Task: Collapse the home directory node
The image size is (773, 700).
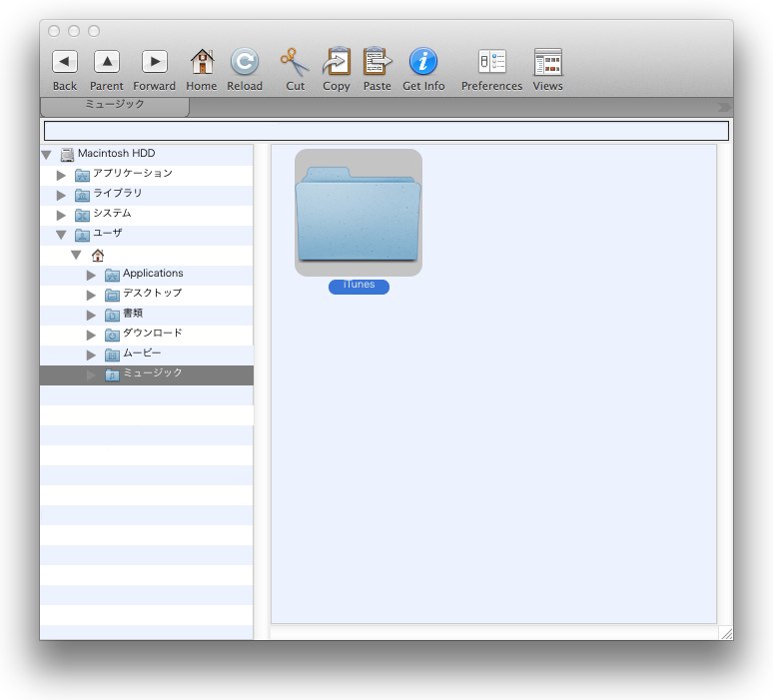Action: [x=76, y=255]
